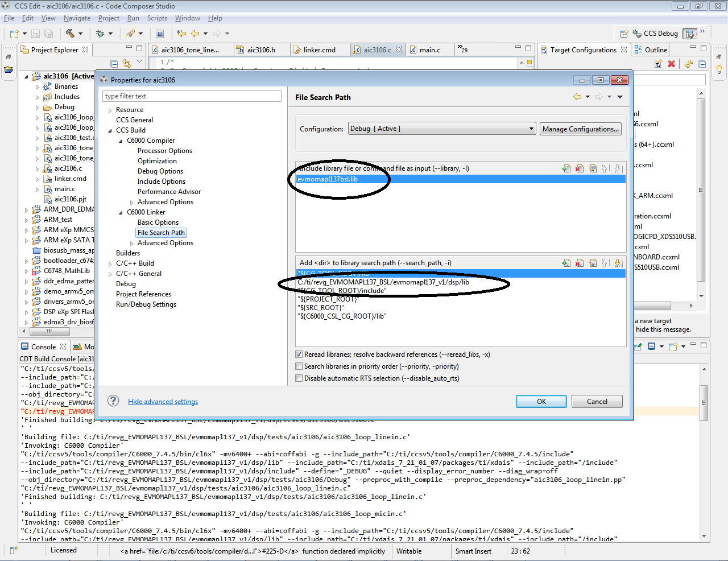The image size is (728, 561).
Task: Switch to the linker.cmd editor tab
Action: (319, 50)
